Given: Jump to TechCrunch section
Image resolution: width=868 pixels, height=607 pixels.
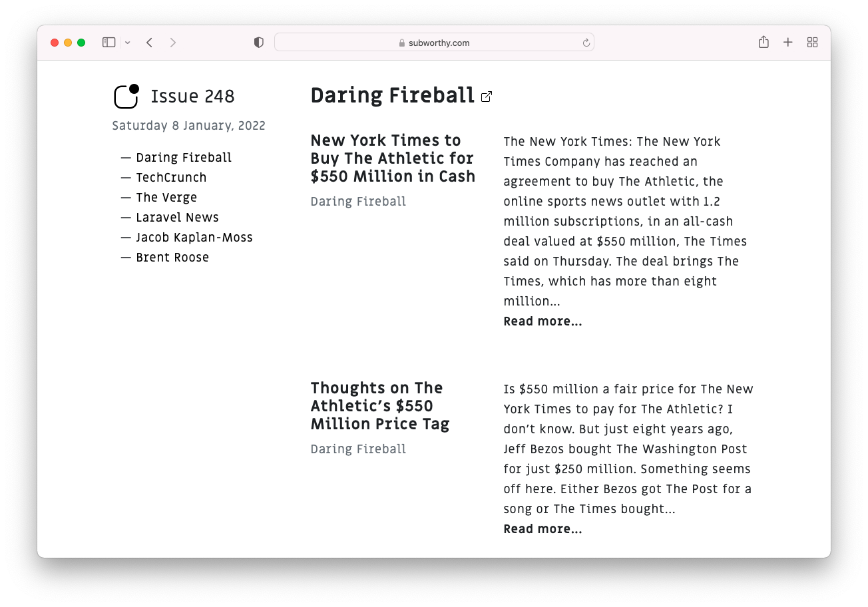Looking at the screenshot, I should pos(171,178).
